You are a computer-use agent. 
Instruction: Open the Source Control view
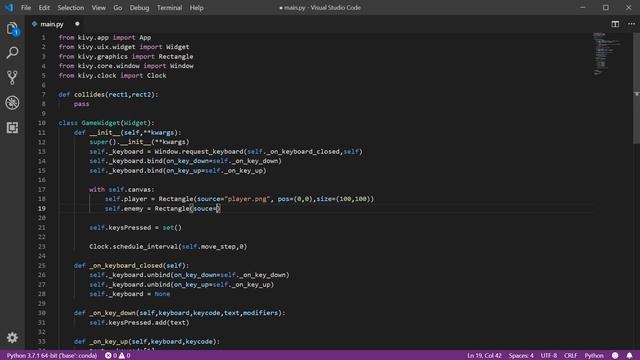[x=12, y=78]
